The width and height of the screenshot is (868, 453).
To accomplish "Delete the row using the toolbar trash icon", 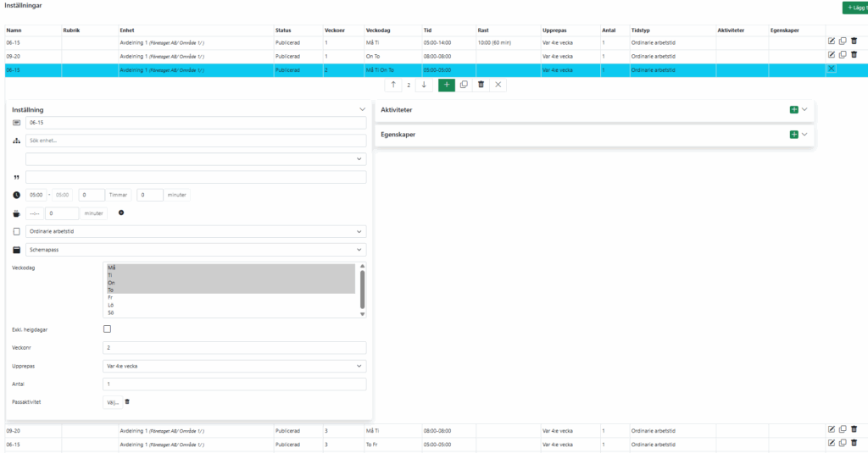I will point(481,85).
